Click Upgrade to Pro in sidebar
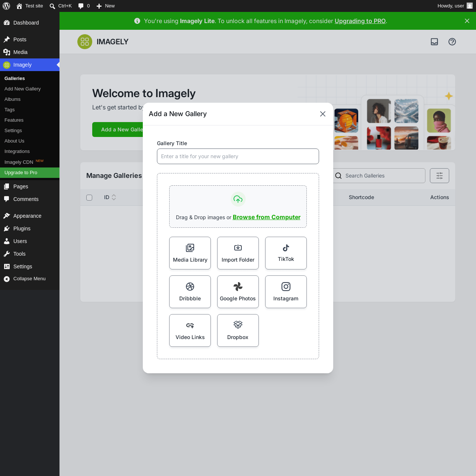476x476 pixels. point(30,173)
